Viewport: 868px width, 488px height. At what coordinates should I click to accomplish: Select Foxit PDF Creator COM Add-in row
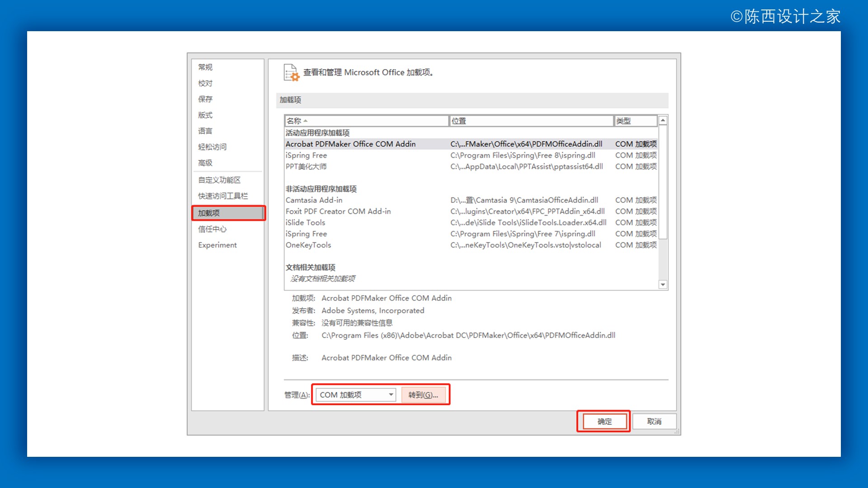coord(471,211)
